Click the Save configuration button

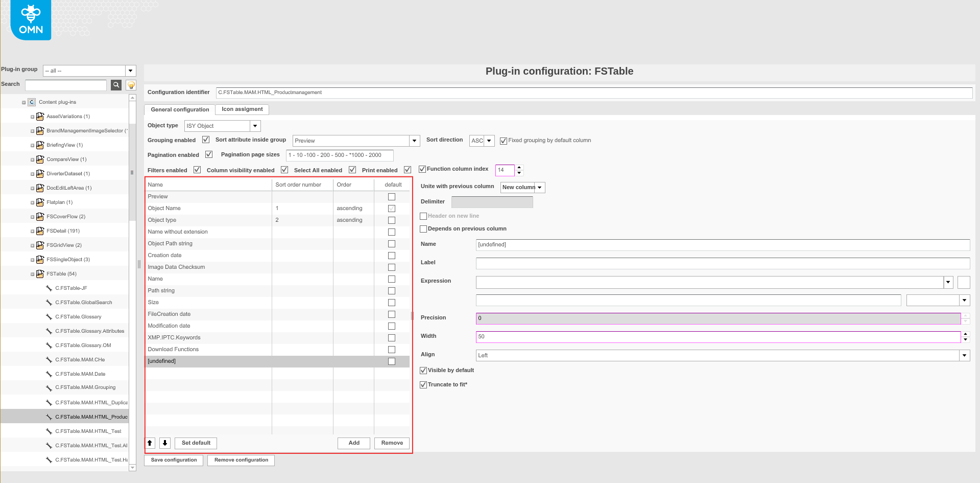coord(173,460)
